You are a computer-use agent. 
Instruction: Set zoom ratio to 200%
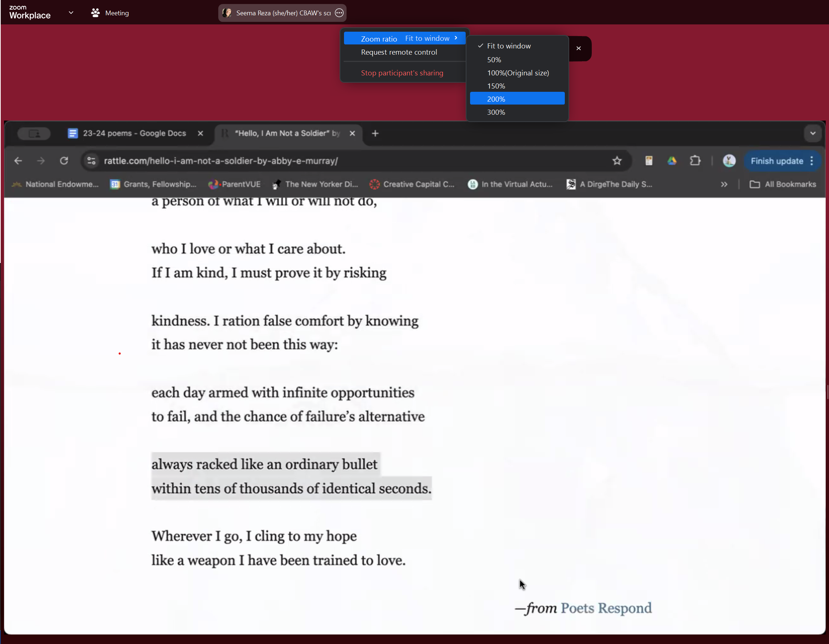496,99
